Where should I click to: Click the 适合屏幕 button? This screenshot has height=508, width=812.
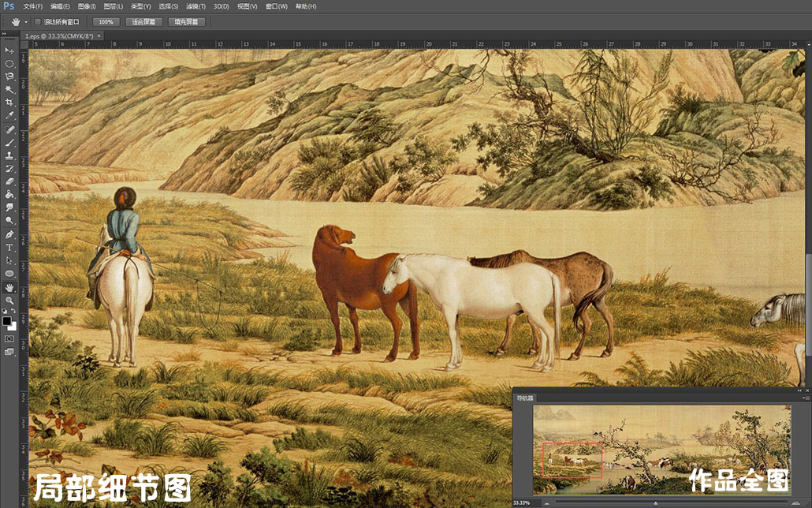tap(144, 22)
